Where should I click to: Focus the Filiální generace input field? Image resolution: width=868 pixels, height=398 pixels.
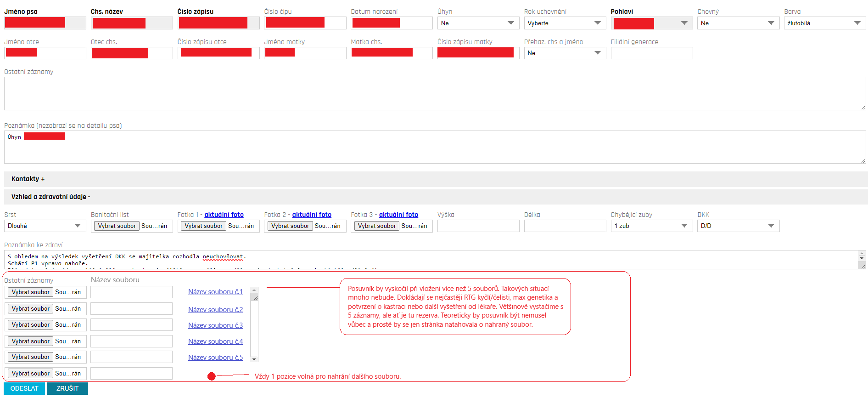[651, 53]
